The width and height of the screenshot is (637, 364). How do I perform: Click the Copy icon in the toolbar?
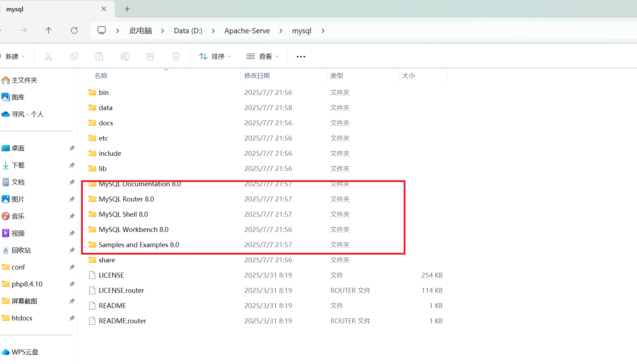point(74,56)
